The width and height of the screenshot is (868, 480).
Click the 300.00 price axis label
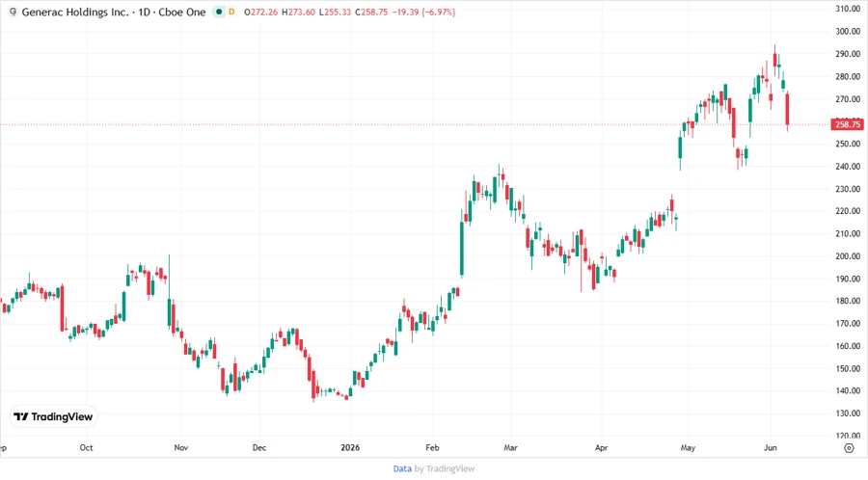pyautogui.click(x=848, y=32)
